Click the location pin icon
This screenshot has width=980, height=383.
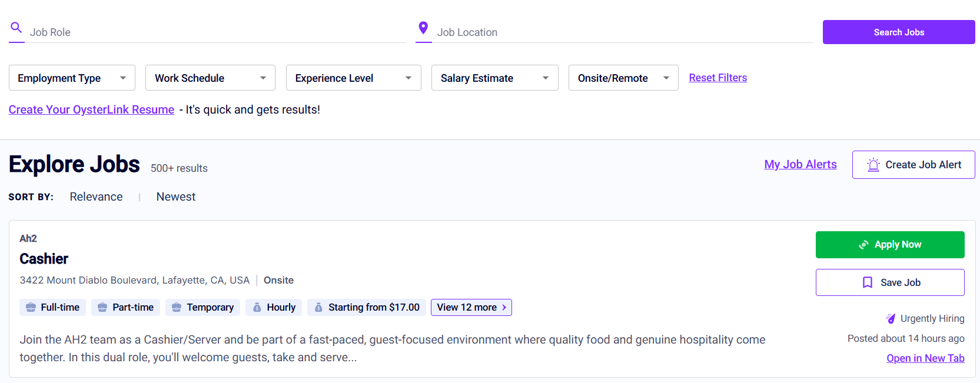tap(423, 28)
